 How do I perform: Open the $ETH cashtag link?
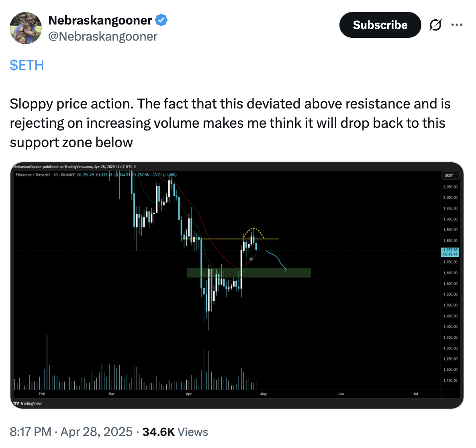27,65
